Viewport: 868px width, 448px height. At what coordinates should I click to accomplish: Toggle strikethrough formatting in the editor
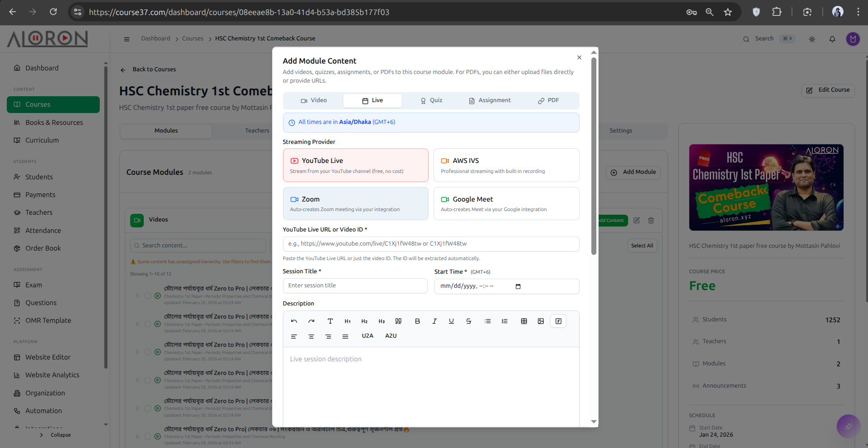pos(468,321)
